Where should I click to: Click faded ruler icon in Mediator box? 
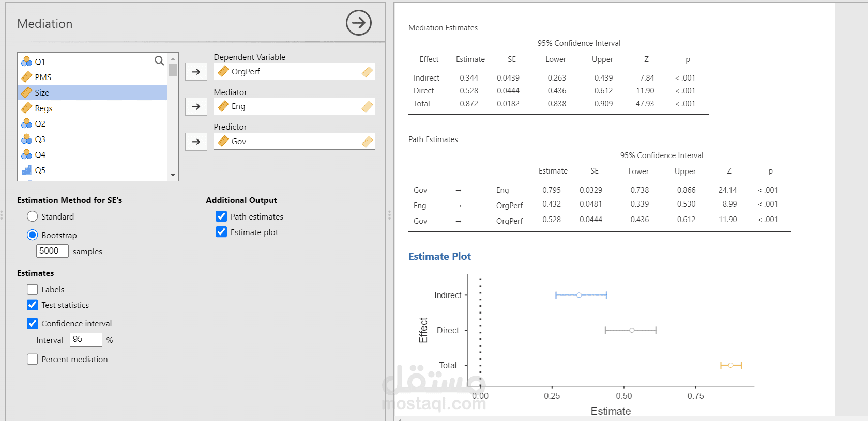367,106
